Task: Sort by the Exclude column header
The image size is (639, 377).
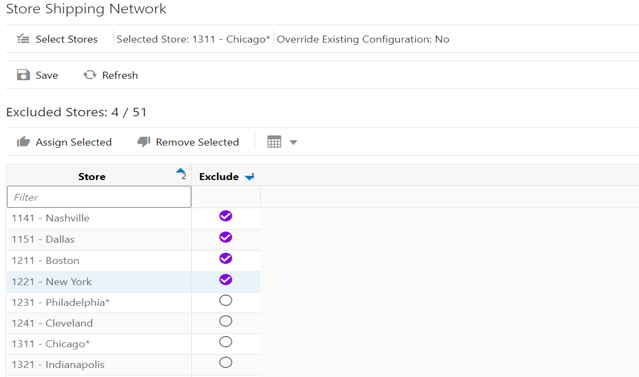Action: 219,176
